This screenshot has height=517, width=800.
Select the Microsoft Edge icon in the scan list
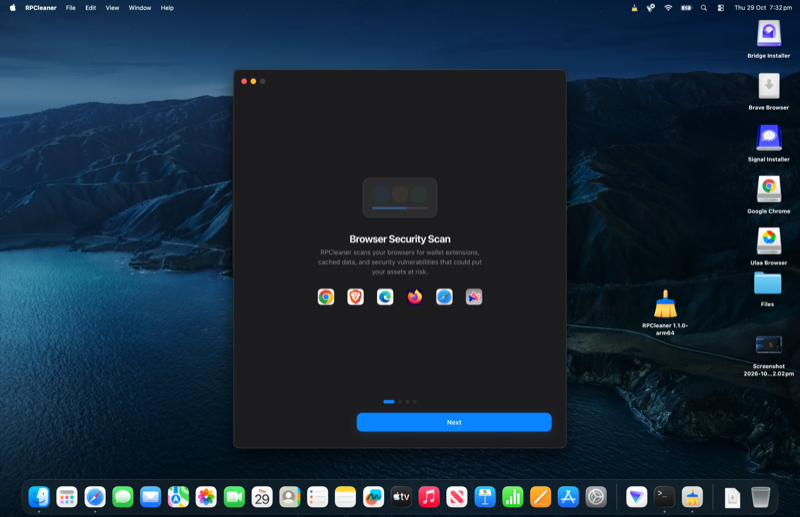coord(385,297)
